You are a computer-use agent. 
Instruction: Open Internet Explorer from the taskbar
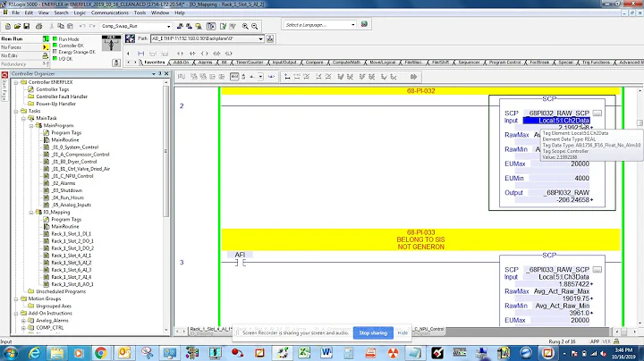point(35,353)
